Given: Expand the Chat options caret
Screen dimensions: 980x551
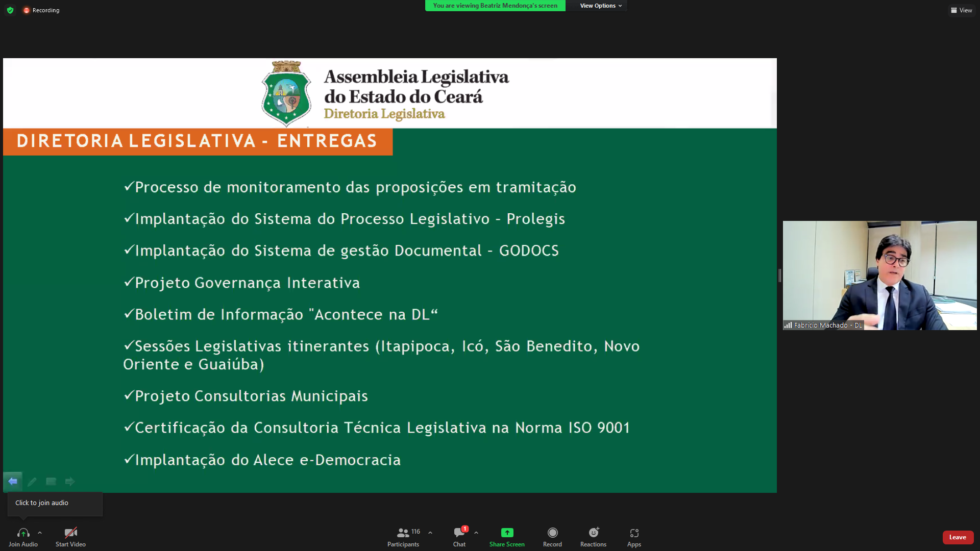Looking at the screenshot, I should point(476,533).
